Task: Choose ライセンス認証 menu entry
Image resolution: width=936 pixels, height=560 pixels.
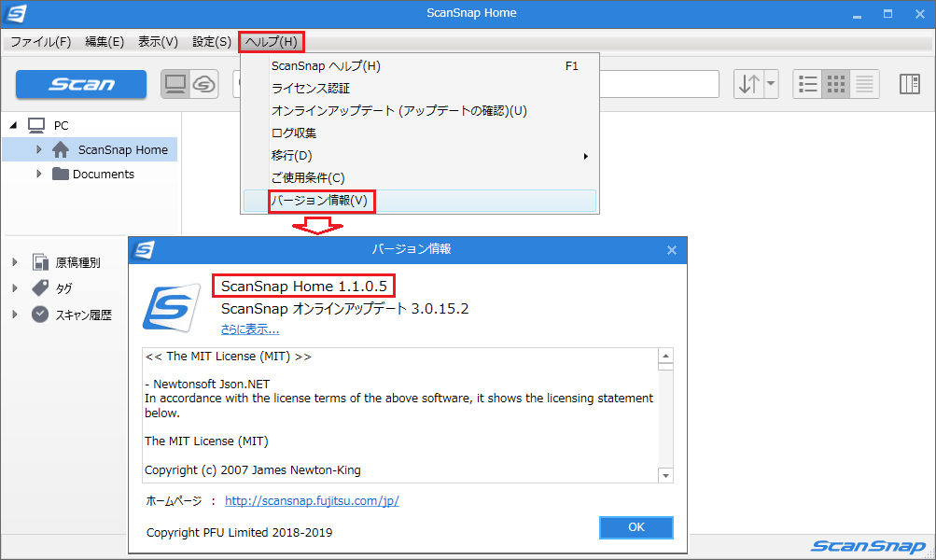Action: [420, 89]
